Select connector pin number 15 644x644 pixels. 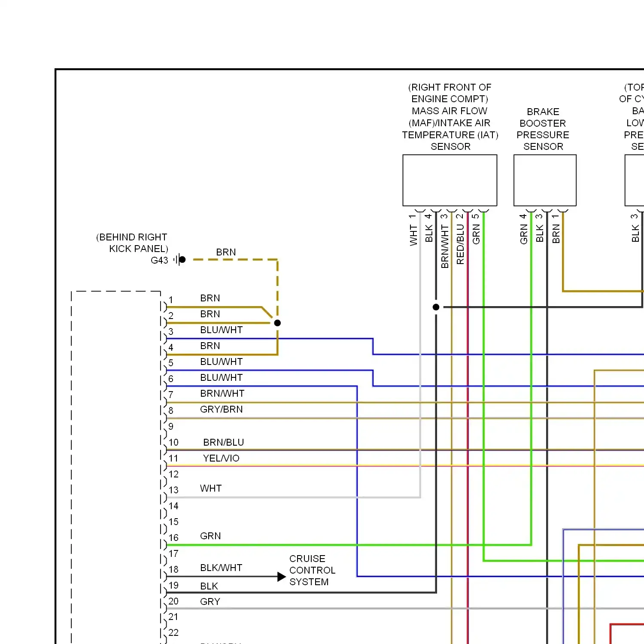173,522
